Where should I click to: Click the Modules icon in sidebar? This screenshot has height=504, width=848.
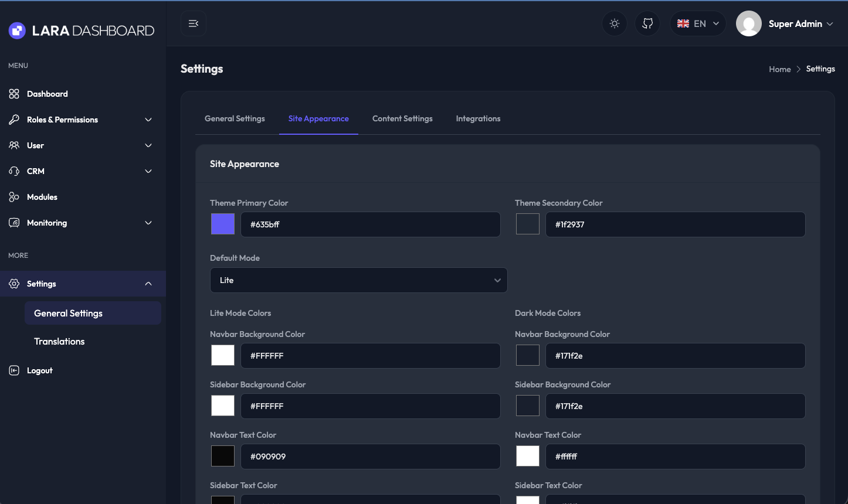pos(14,197)
